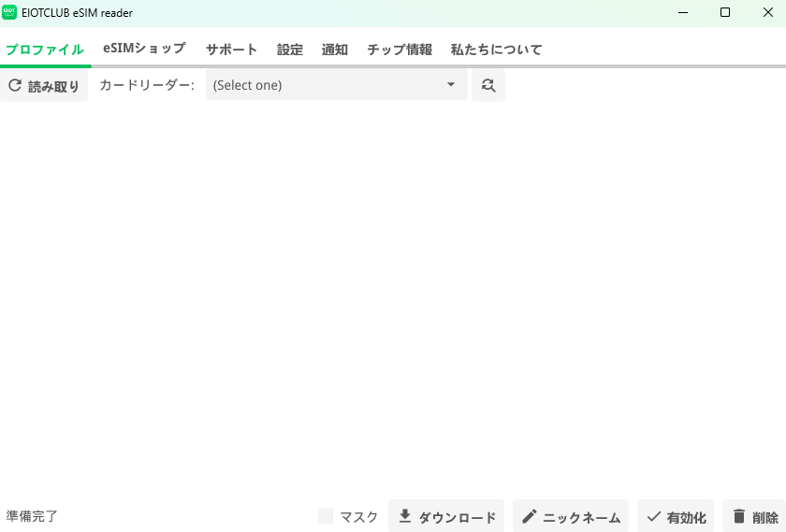Image resolution: width=786 pixels, height=532 pixels.
Task: Open the 私たちについて tab
Action: click(x=496, y=50)
